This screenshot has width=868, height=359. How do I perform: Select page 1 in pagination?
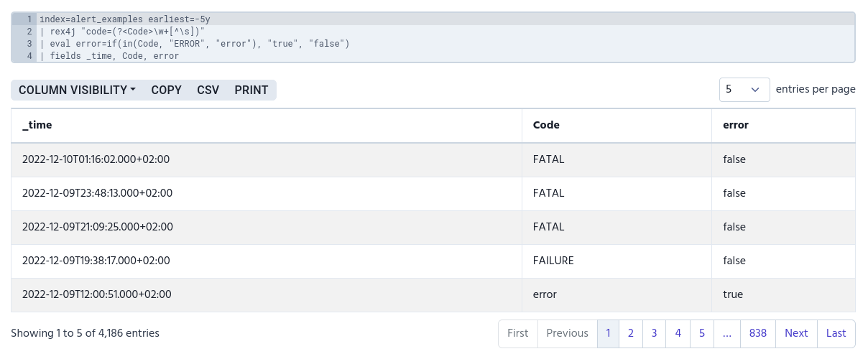click(x=608, y=333)
